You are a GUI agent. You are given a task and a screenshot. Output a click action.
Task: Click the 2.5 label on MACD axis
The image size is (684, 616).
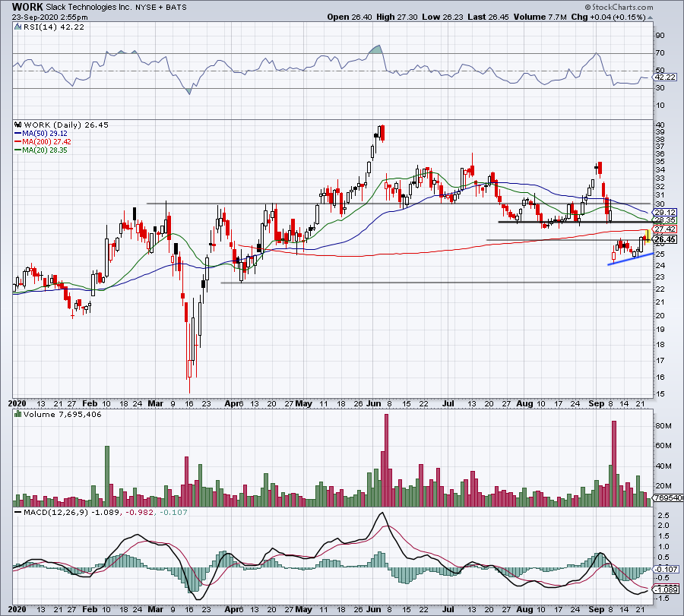pos(663,515)
